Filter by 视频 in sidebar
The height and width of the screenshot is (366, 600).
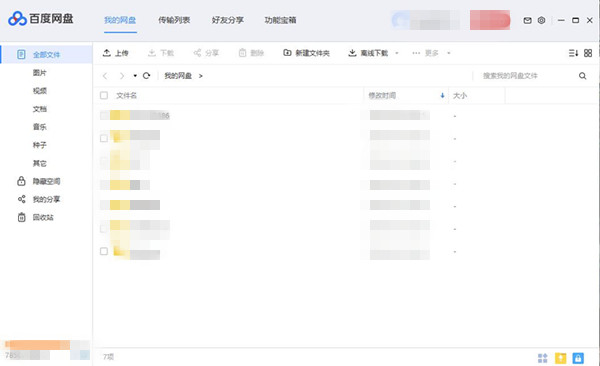(39, 91)
